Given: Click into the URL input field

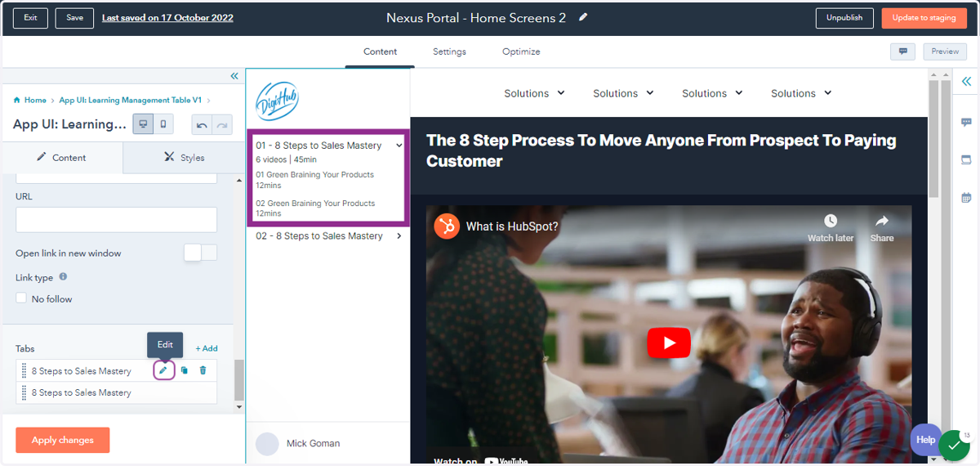Looking at the screenshot, I should (x=116, y=220).
